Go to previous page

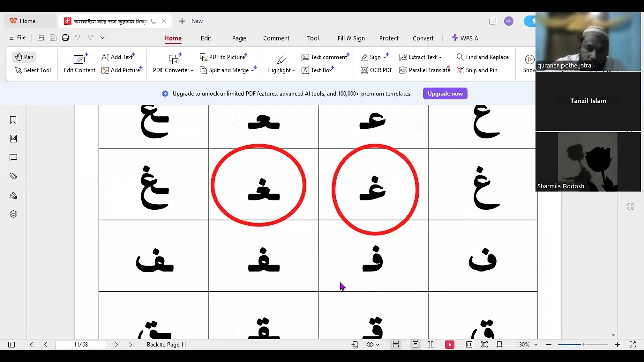coord(46,345)
